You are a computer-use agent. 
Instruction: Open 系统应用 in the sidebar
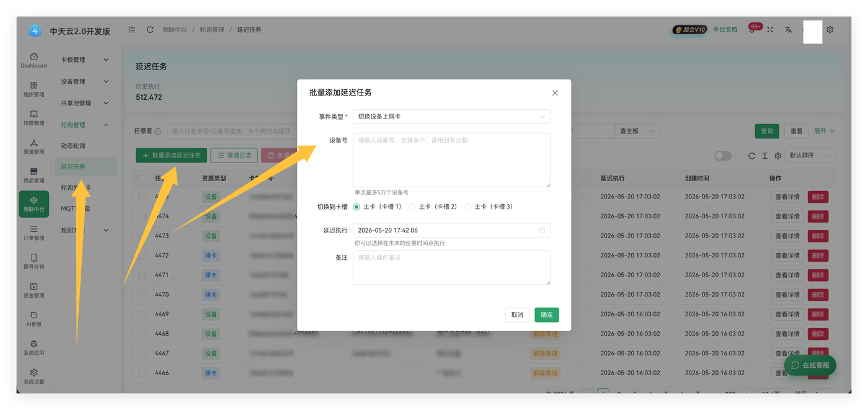(33, 347)
